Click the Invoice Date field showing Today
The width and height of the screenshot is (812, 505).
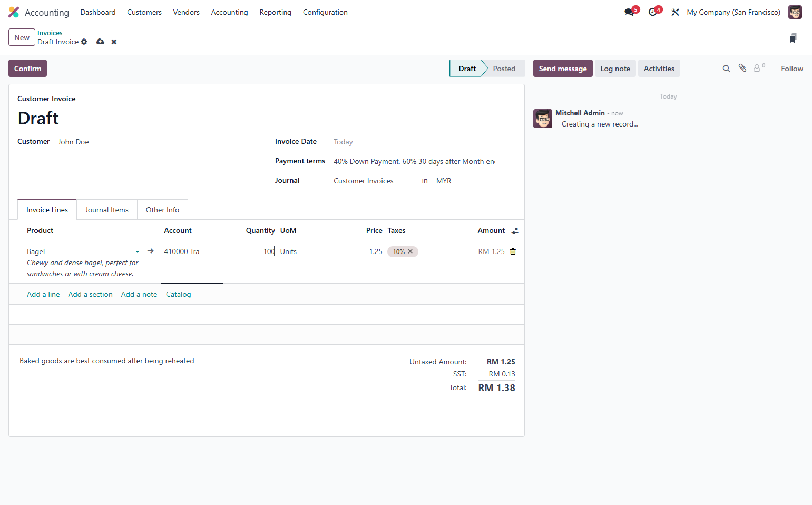(414, 142)
